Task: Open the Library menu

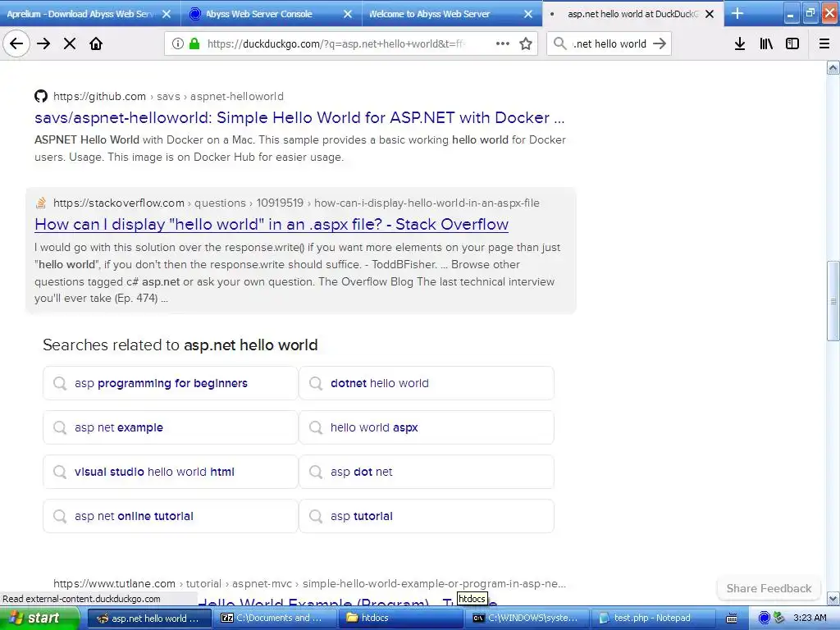Action: pyautogui.click(x=766, y=43)
